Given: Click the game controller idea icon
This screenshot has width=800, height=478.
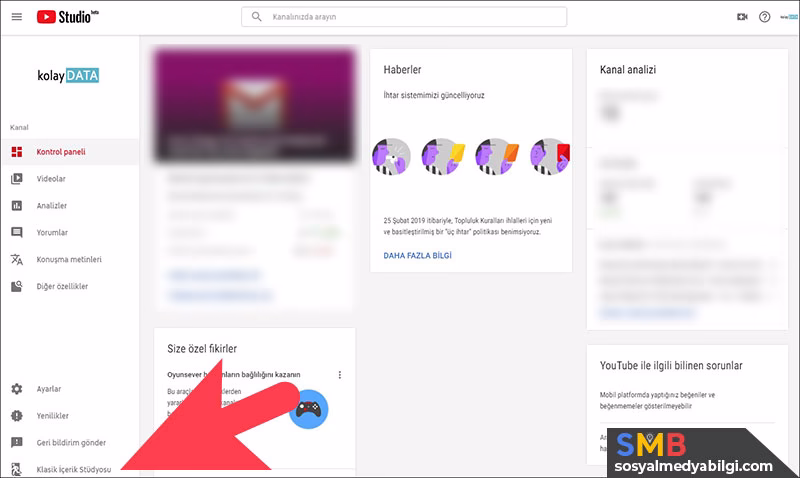Looking at the screenshot, I should coord(308,409).
